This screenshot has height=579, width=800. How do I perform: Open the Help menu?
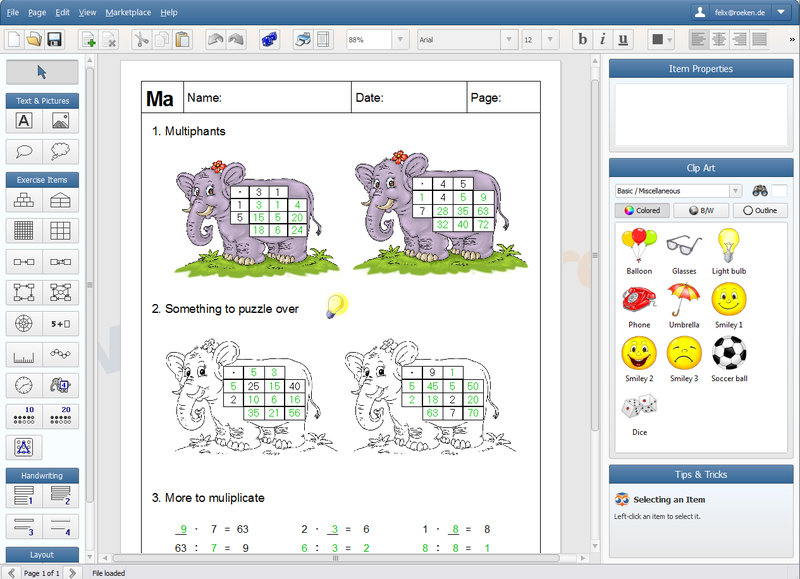[x=169, y=12]
